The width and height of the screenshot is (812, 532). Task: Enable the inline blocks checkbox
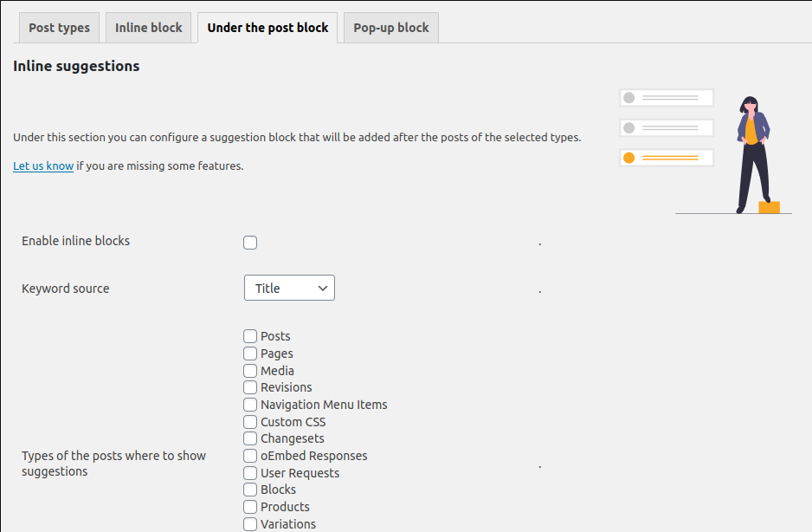[x=250, y=242]
